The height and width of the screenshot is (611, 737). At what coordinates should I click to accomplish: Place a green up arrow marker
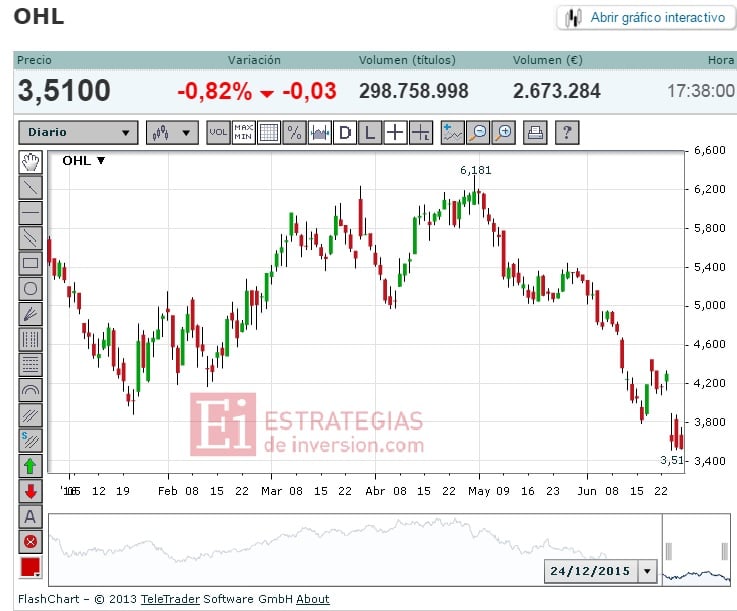[x=31, y=466]
